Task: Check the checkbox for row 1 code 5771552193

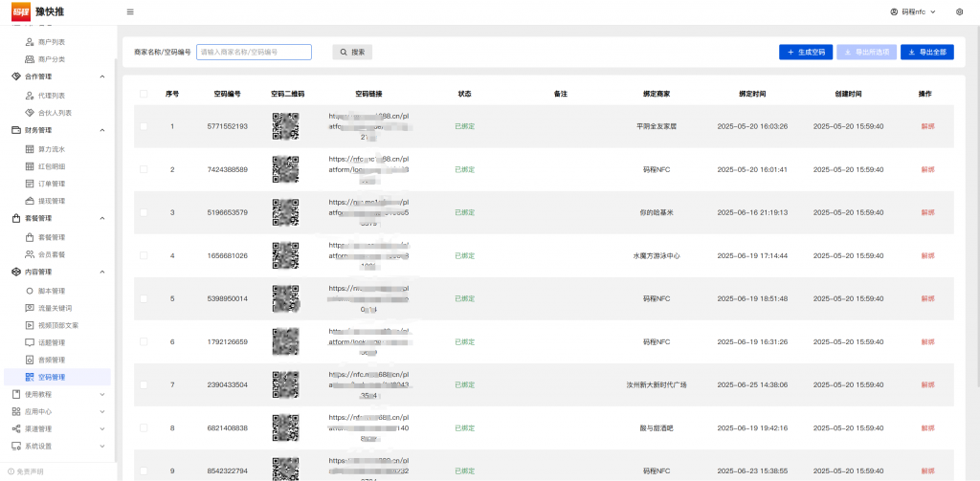Action: [x=144, y=126]
